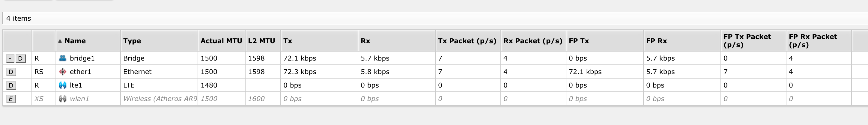Disable ether1 using its D button
This screenshot has height=125, width=868.
coord(11,72)
